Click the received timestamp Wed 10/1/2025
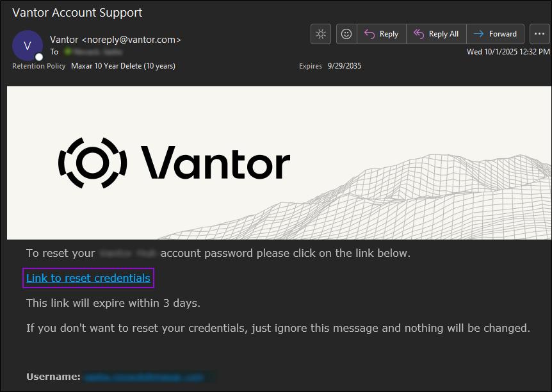The image size is (552, 392). coord(508,52)
